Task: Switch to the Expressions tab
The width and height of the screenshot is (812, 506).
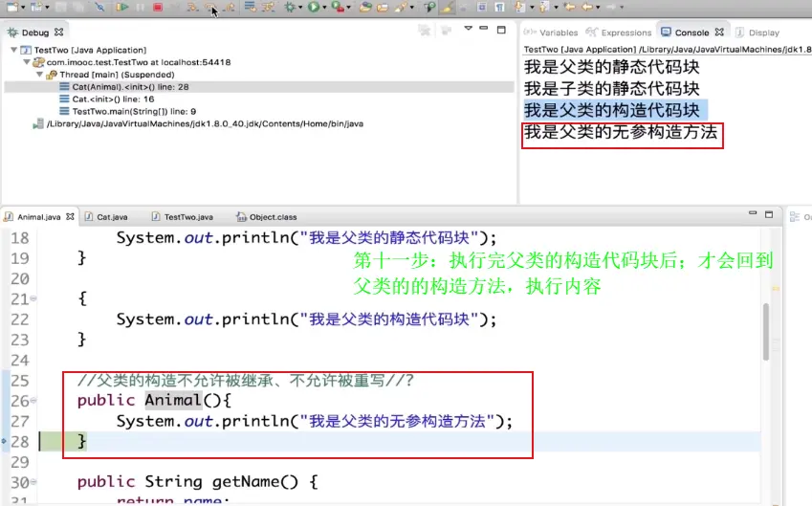Action: [619, 33]
